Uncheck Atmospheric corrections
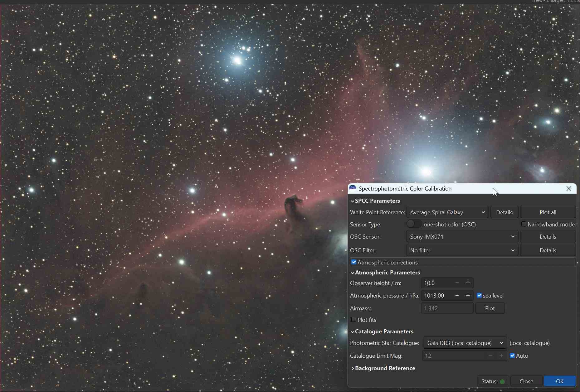Image resolution: width=580 pixels, height=392 pixels. coord(354,262)
